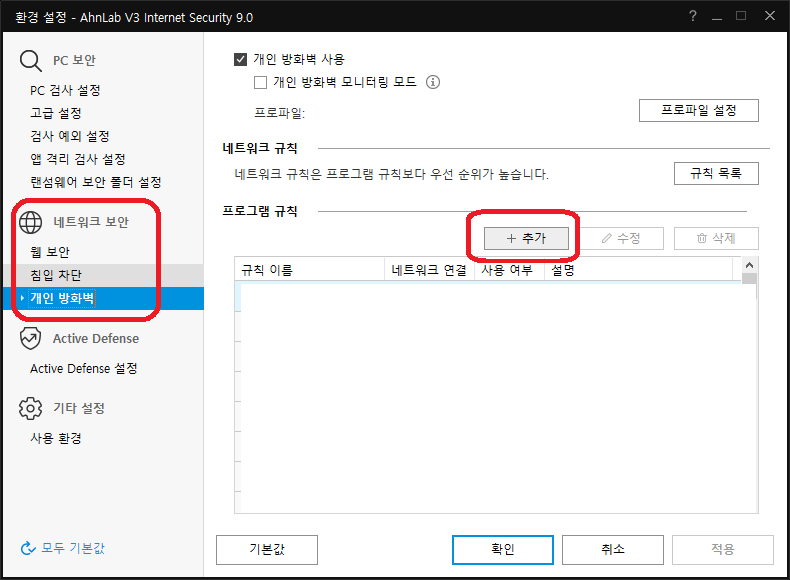This screenshot has width=790, height=580.
Task: Click the 프로파일 설정 button
Action: (698, 110)
